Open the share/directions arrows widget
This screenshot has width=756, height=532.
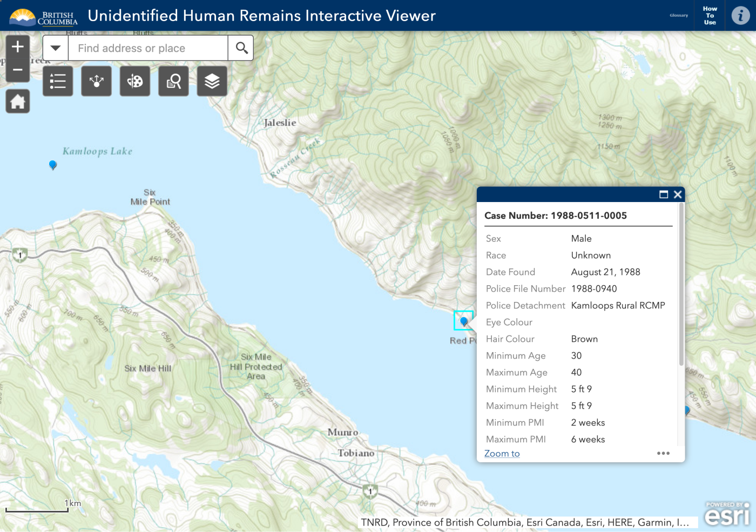pyautogui.click(x=97, y=82)
